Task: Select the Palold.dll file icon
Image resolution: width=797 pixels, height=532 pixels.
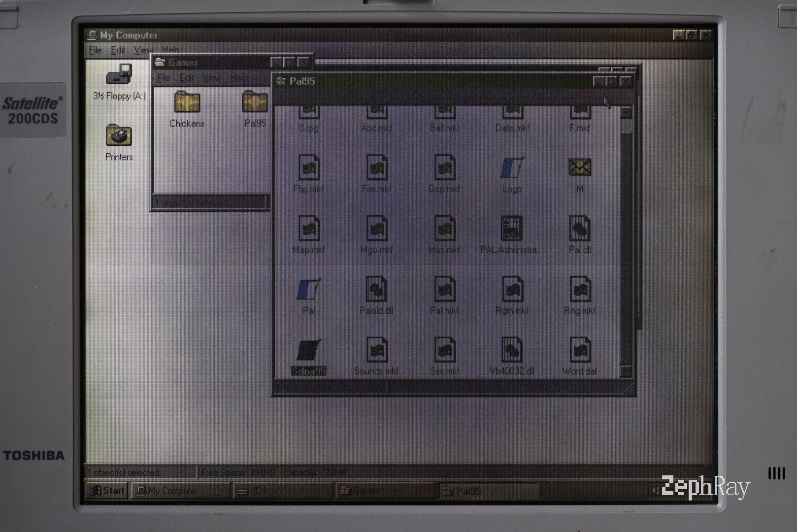Action: point(377,289)
